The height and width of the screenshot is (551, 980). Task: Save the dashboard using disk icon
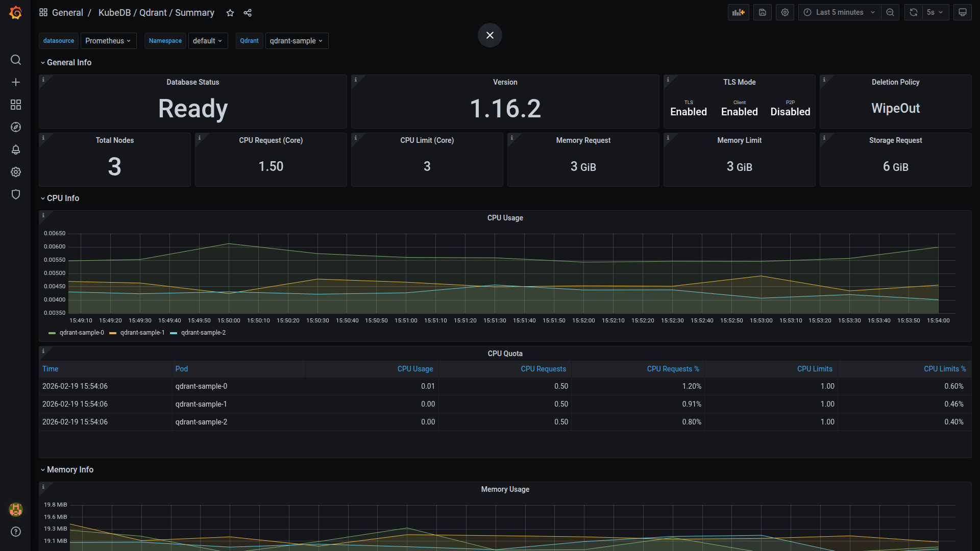pyautogui.click(x=763, y=12)
